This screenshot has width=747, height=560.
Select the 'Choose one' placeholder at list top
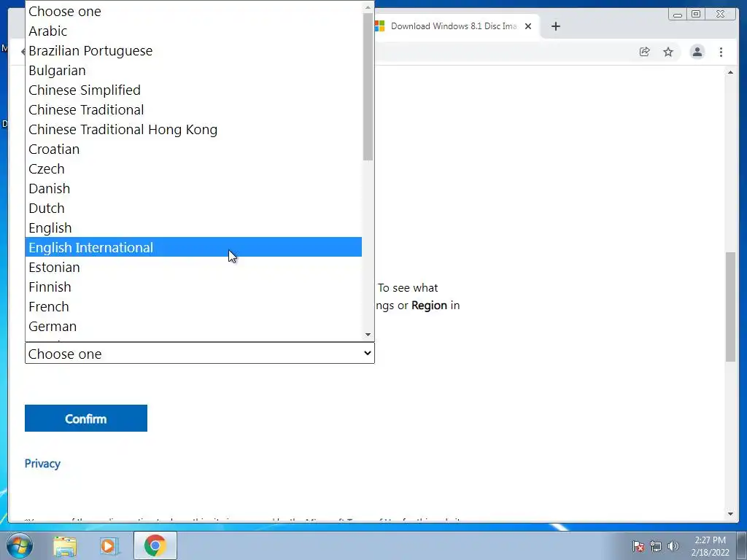point(193,12)
